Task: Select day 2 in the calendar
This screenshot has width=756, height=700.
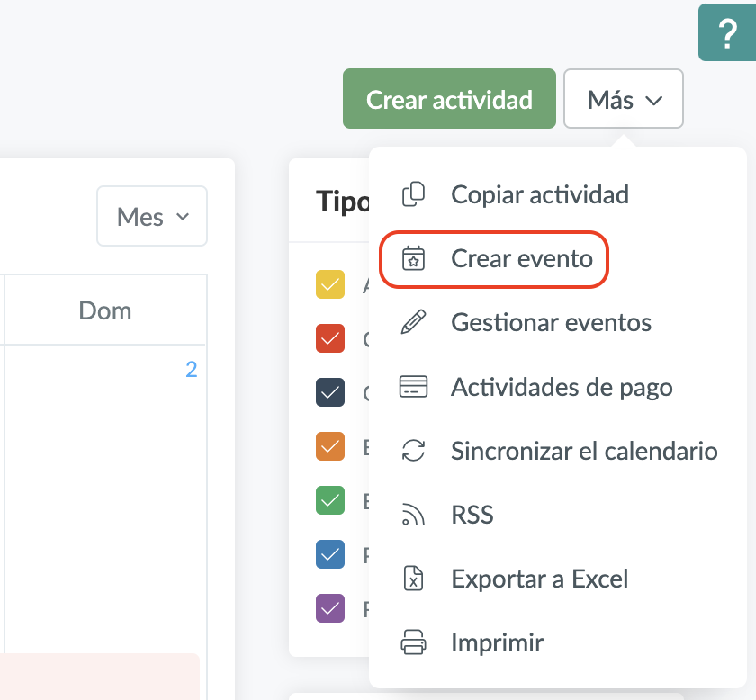Action: click(x=191, y=369)
